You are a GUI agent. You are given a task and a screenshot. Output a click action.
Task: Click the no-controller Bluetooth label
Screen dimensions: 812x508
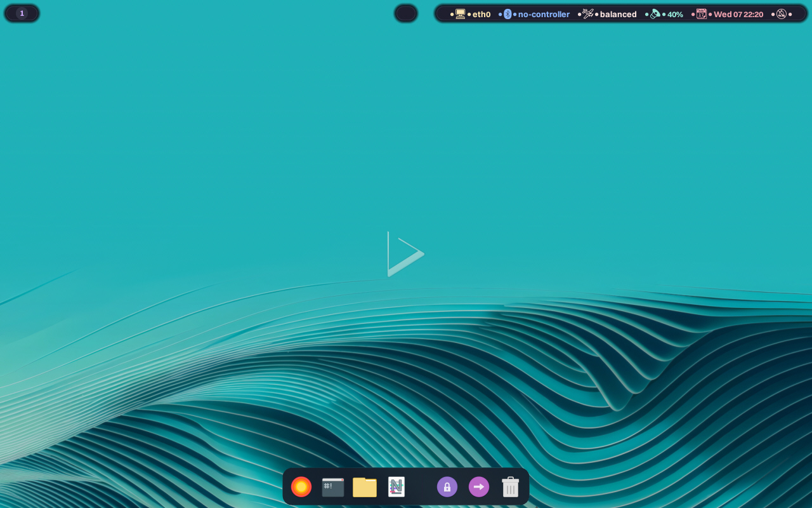[x=544, y=13]
